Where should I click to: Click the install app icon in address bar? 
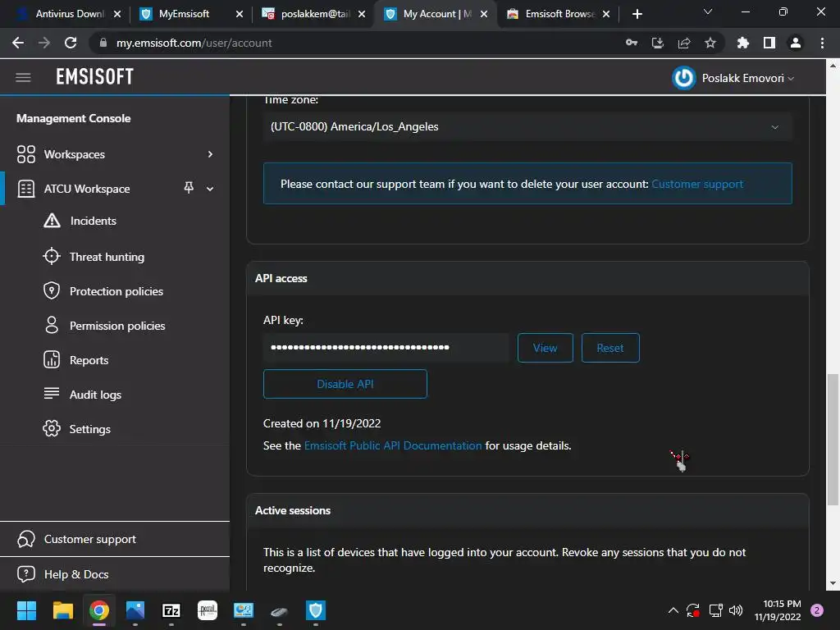(x=658, y=43)
